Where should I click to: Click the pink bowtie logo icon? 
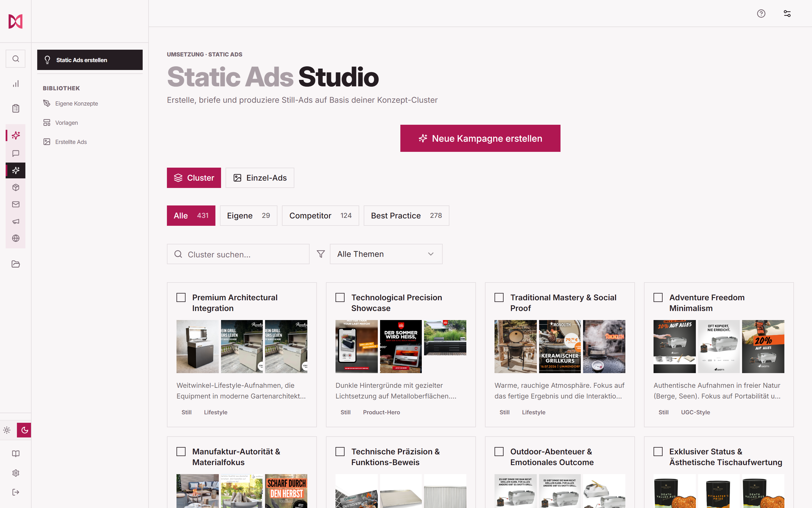(16, 21)
